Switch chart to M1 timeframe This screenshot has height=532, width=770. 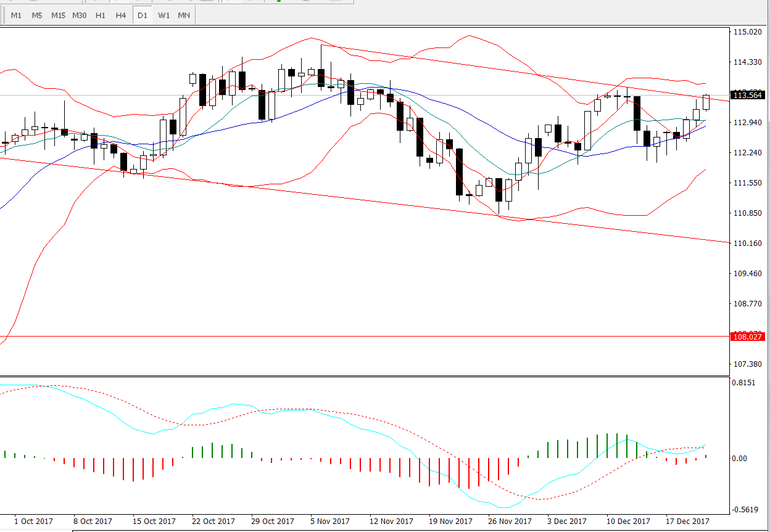pyautogui.click(x=16, y=15)
